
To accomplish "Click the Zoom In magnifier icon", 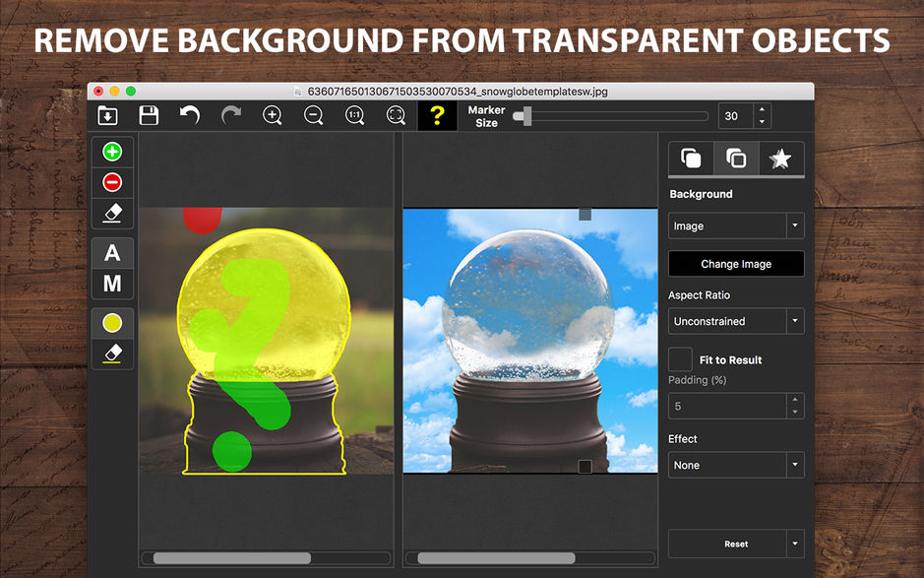I will (272, 115).
